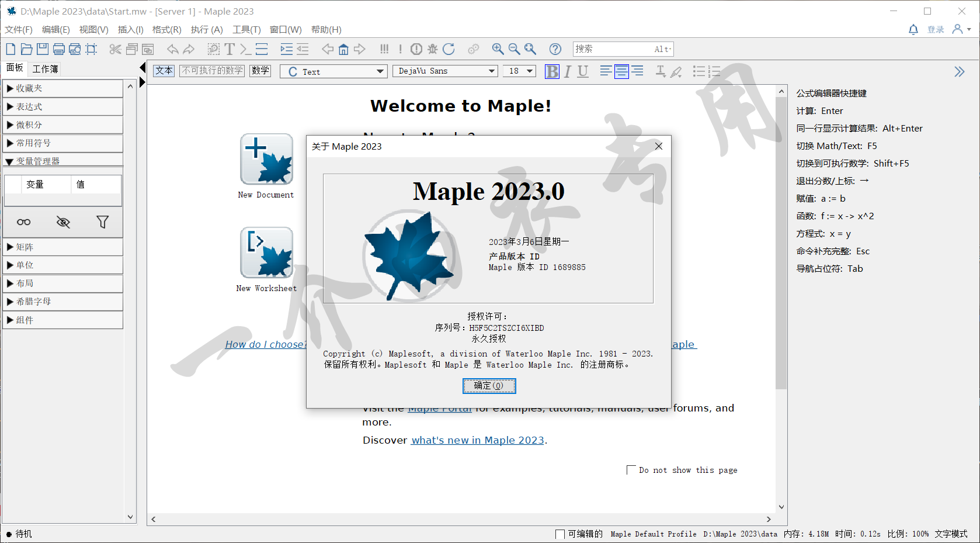This screenshot has height=543, width=980.
Task: Open the 文件(F) menu
Action: point(19,30)
